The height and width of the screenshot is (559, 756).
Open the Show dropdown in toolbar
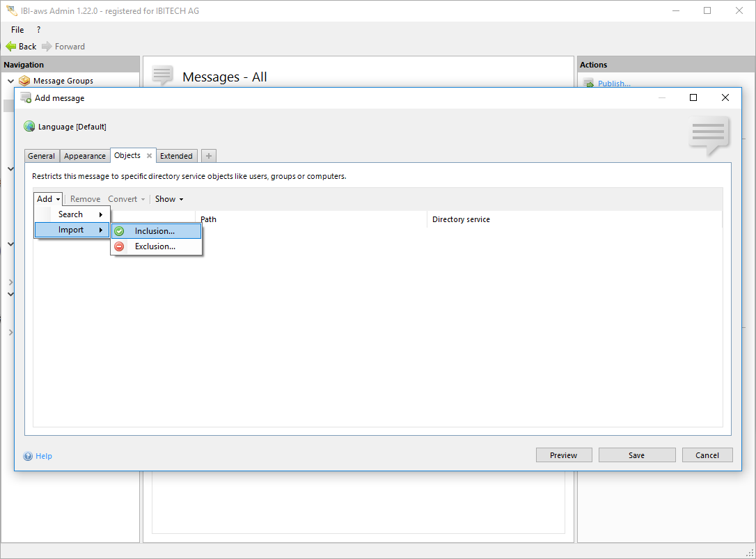pos(169,199)
